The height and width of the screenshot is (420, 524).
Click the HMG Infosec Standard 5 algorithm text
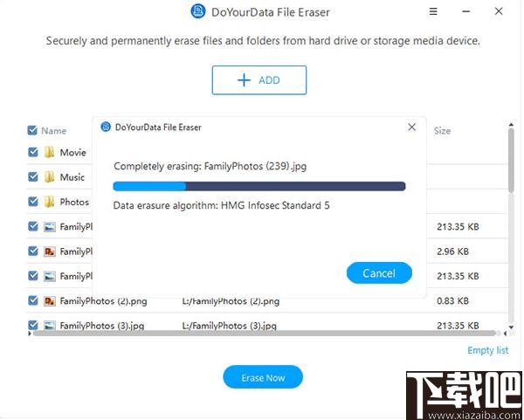(275, 205)
